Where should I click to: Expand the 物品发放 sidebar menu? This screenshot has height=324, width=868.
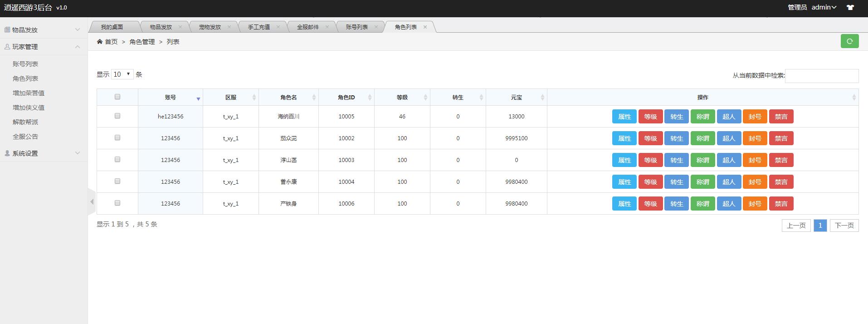(43, 30)
